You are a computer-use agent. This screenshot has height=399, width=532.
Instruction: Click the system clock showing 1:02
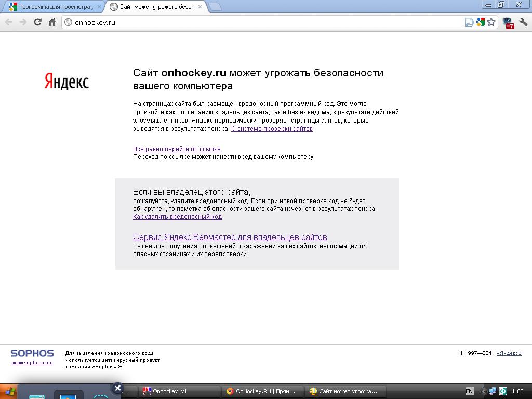[x=517, y=391]
